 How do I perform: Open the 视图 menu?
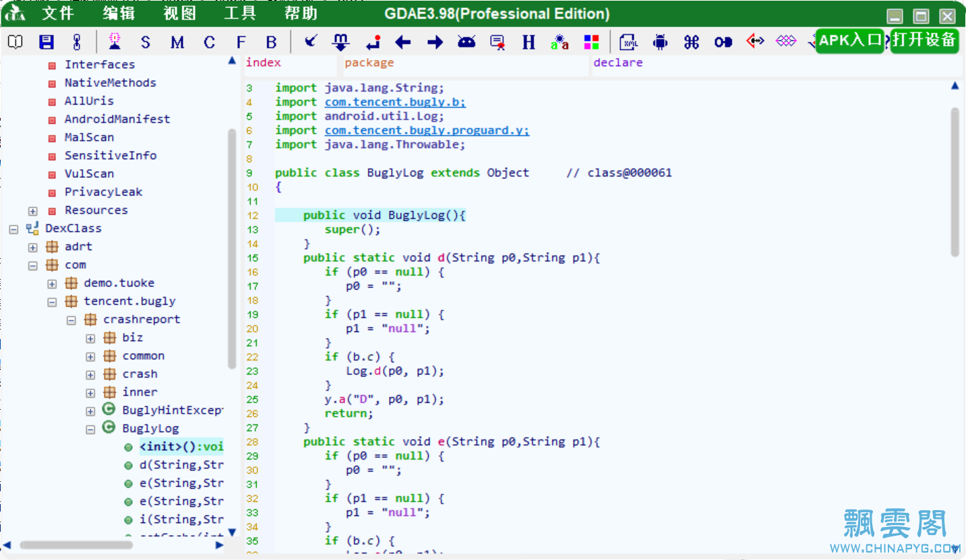pos(179,13)
